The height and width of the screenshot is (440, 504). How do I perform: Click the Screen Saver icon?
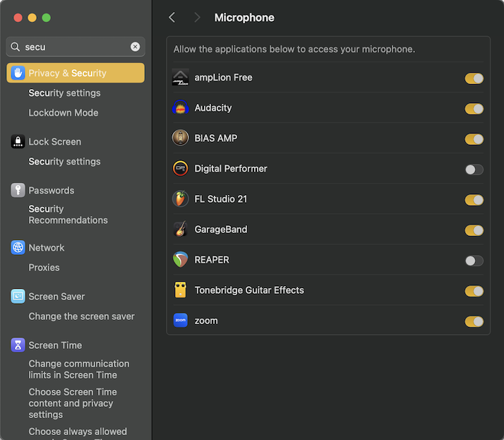pos(18,296)
